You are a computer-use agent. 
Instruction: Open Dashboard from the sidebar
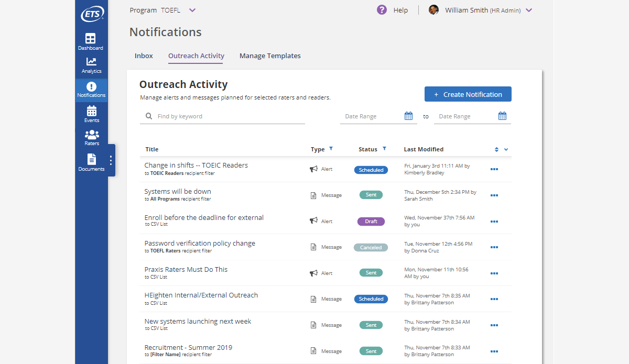(x=91, y=41)
